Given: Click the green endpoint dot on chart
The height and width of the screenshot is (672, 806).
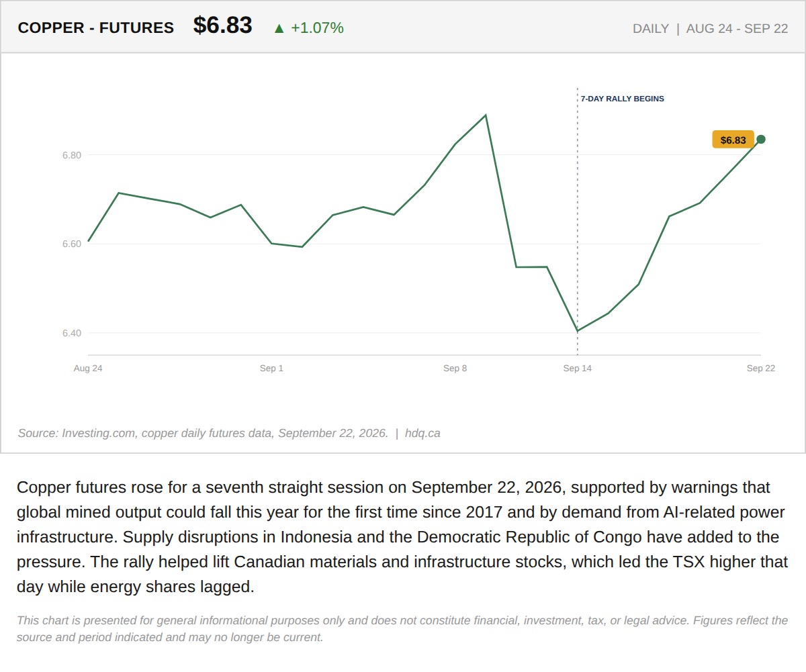Looking at the screenshot, I should point(760,140).
